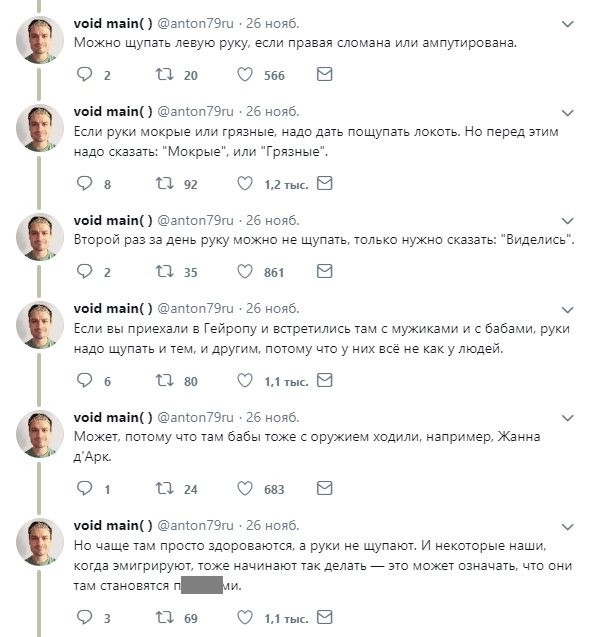This screenshot has width=604, height=637.
Task: Like the tweet with 861 likes
Action: [x=245, y=272]
